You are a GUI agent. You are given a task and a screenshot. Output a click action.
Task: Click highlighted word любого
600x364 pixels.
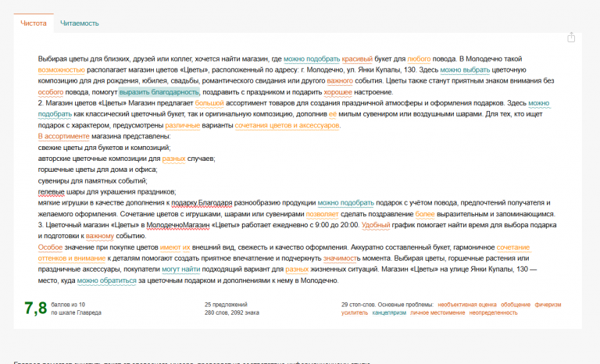[x=419, y=59]
